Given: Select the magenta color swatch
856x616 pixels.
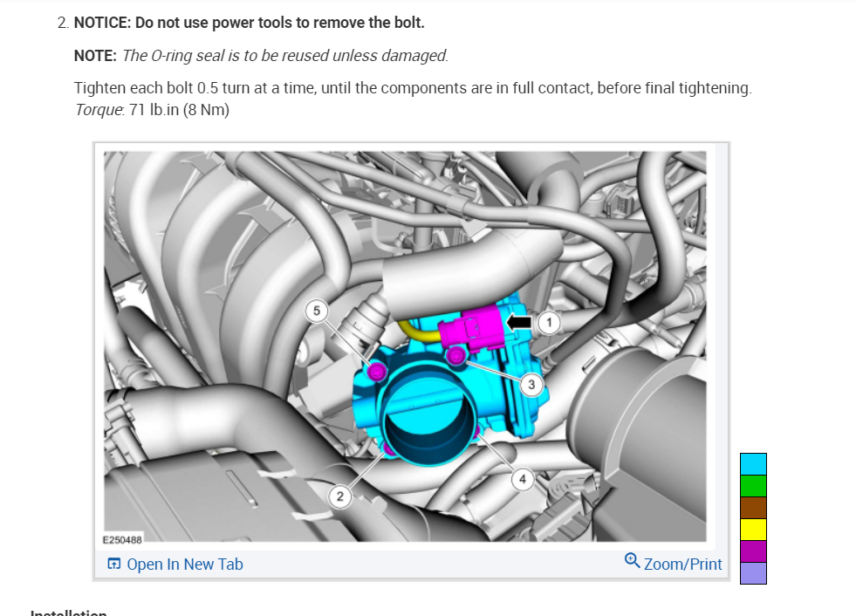Looking at the screenshot, I should click(753, 551).
